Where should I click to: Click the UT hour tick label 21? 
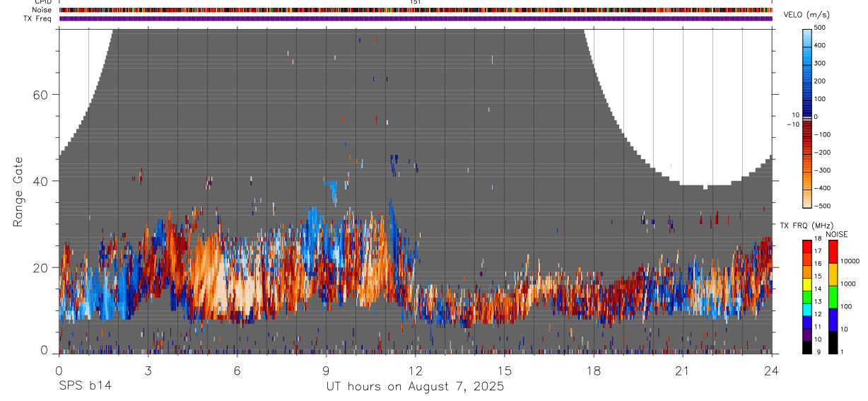682,371
